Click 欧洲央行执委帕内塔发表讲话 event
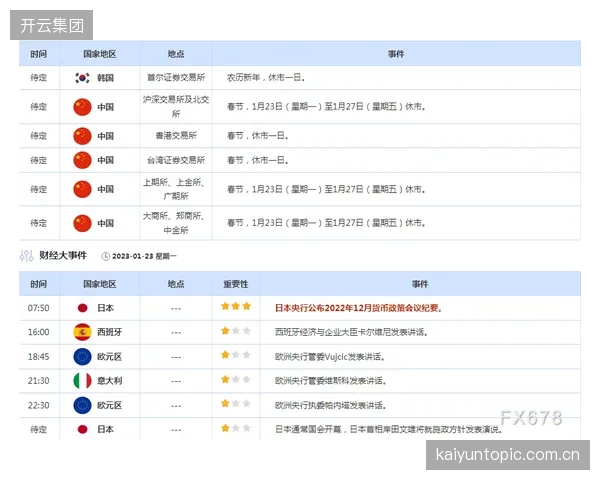The width and height of the screenshot is (600, 480). tap(331, 405)
